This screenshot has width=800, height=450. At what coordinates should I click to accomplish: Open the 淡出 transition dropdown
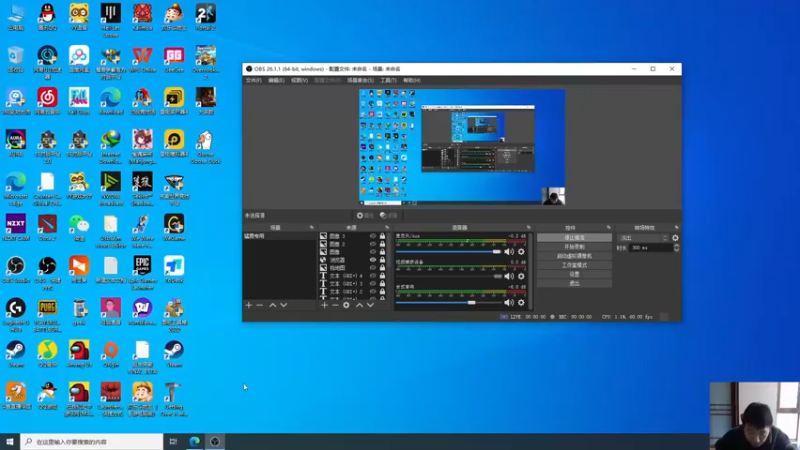[x=643, y=238]
